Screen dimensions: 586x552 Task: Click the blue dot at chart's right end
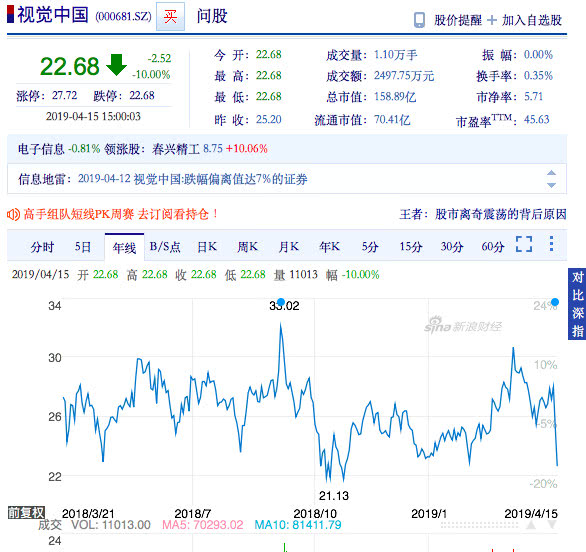pyautogui.click(x=555, y=302)
